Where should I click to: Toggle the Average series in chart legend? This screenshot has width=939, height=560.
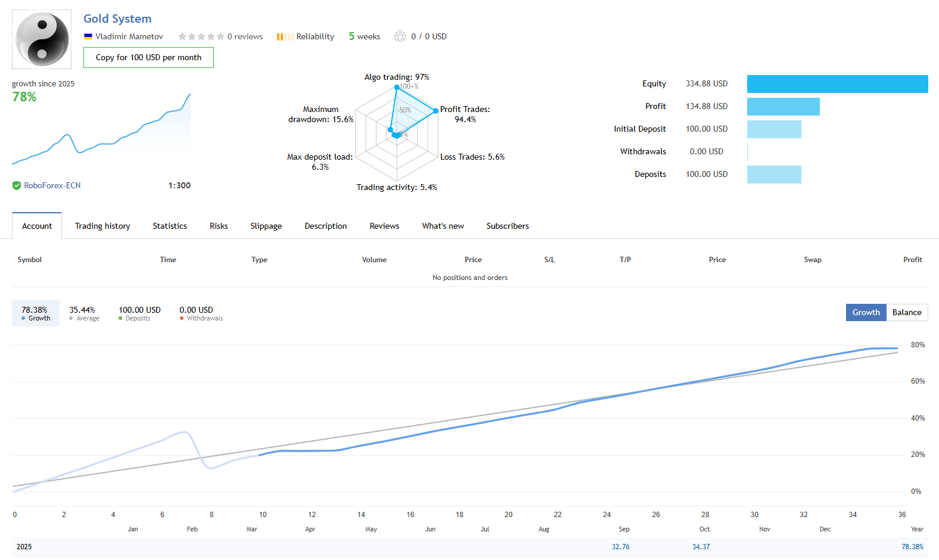pos(84,313)
